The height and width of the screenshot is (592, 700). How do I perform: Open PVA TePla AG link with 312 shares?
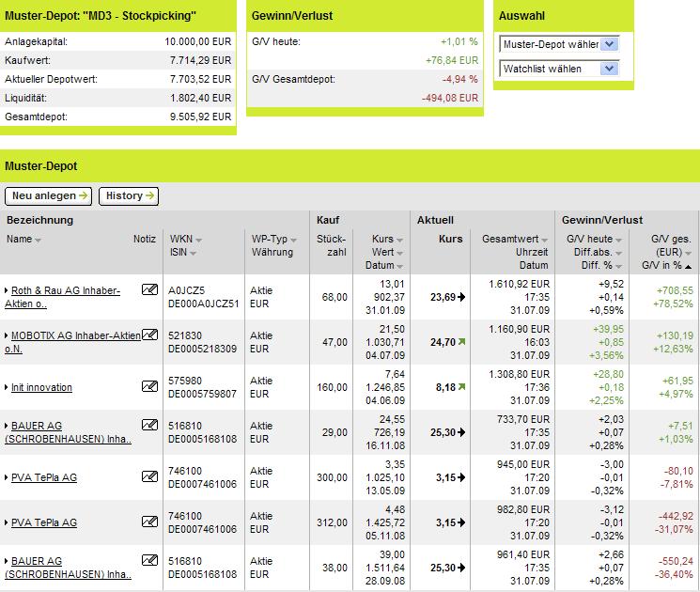click(44, 522)
